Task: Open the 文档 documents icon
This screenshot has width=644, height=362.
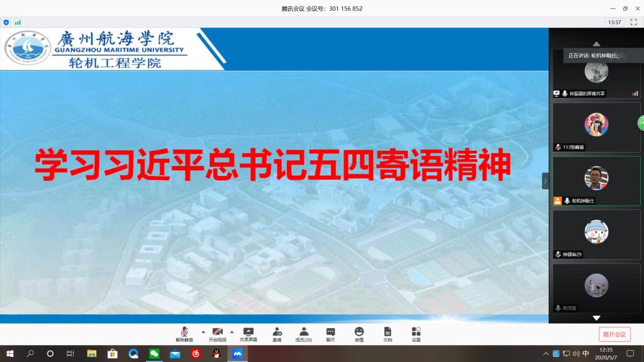Action: (x=387, y=334)
